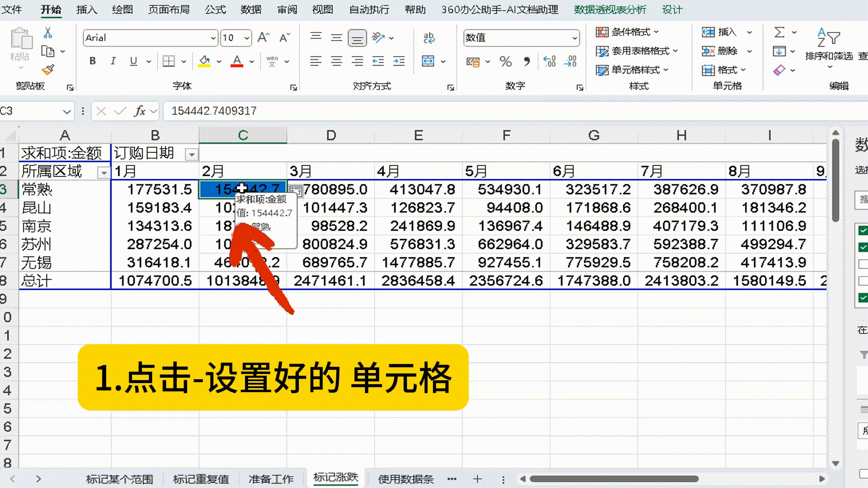Toggle the first checked field checkbox
Viewport: 868px width, 488px height.
(863, 230)
